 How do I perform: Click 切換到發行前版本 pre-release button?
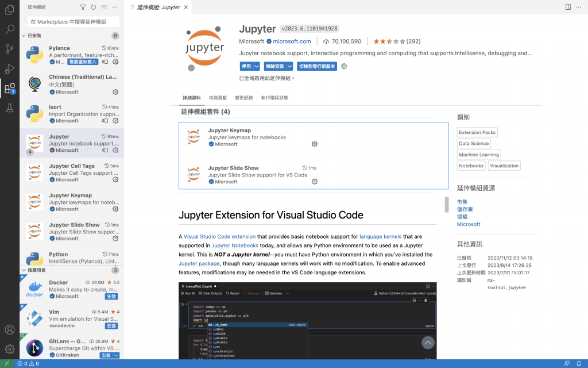point(317,66)
